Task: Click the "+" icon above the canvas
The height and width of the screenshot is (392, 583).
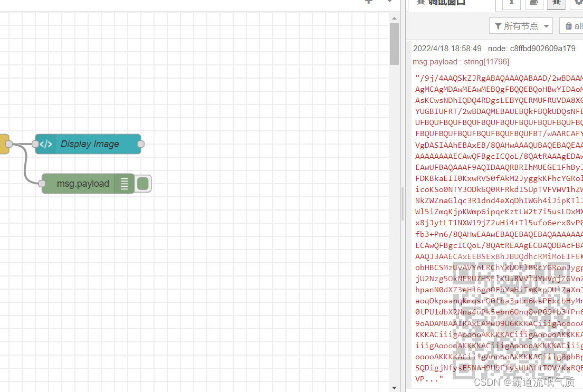Action: 369,3
